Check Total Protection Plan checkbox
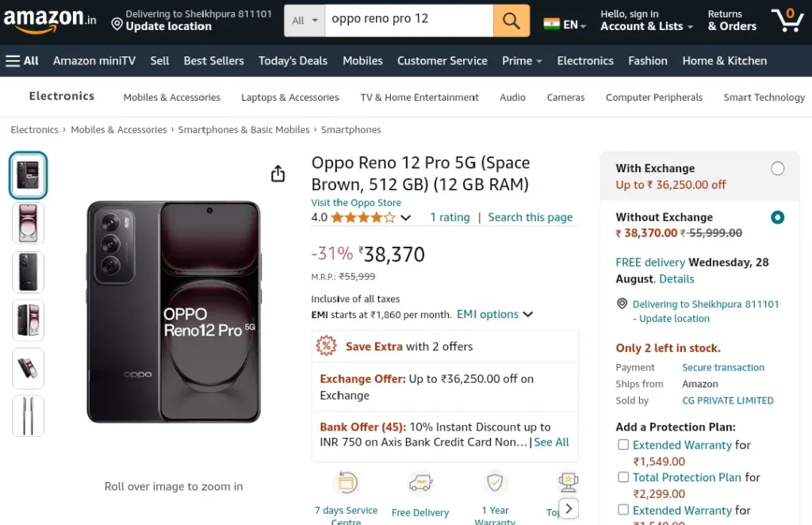This screenshot has height=525, width=812. click(623, 477)
